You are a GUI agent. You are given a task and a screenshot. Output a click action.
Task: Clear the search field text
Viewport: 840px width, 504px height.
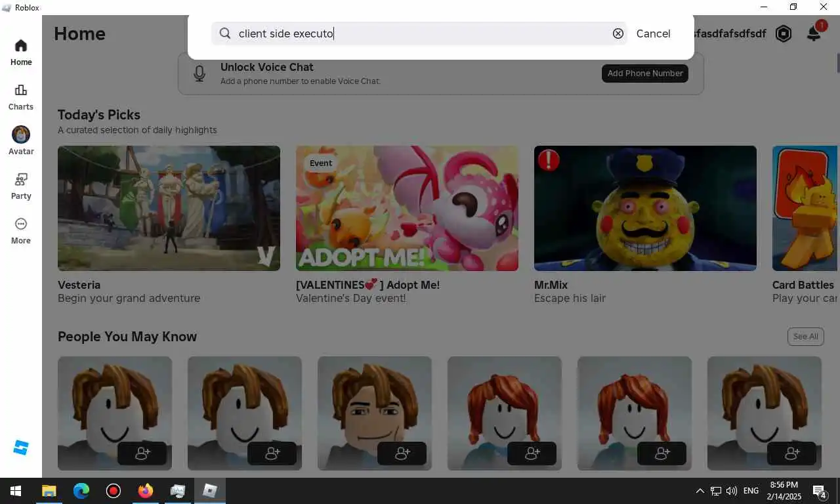618,33
